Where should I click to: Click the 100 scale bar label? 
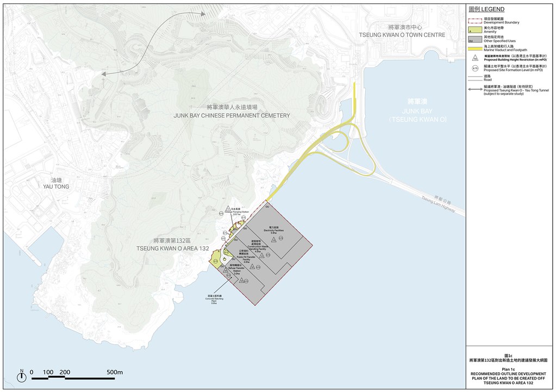48,372
